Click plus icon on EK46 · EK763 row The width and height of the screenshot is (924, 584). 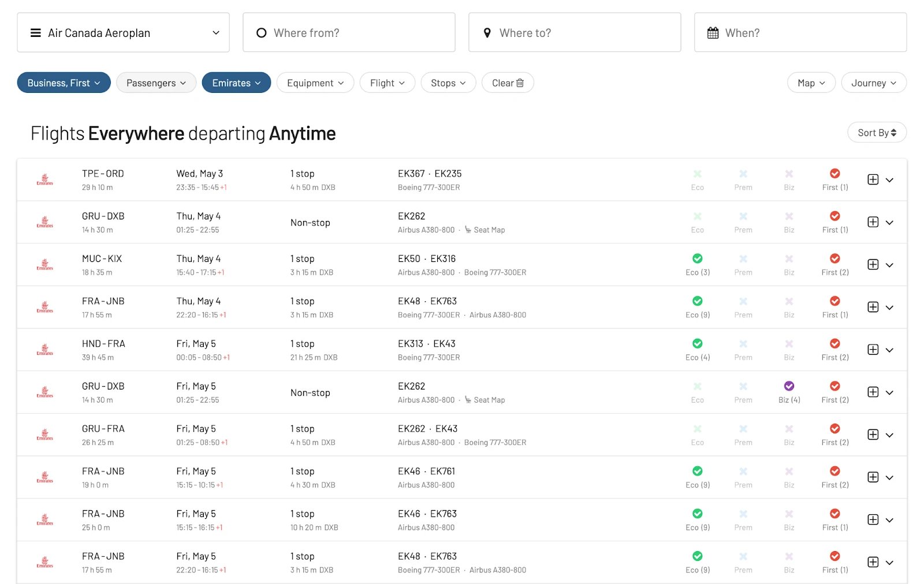pyautogui.click(x=873, y=520)
